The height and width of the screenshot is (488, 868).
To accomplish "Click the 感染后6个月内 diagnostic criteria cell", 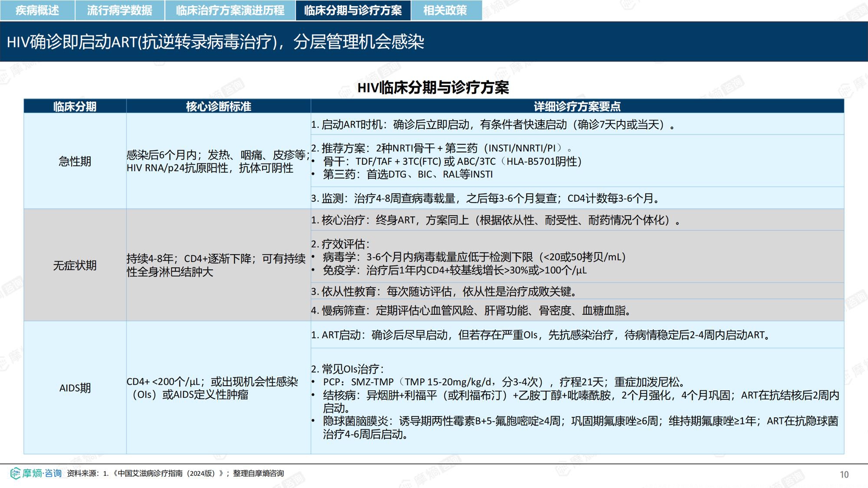I will pos(218,161).
